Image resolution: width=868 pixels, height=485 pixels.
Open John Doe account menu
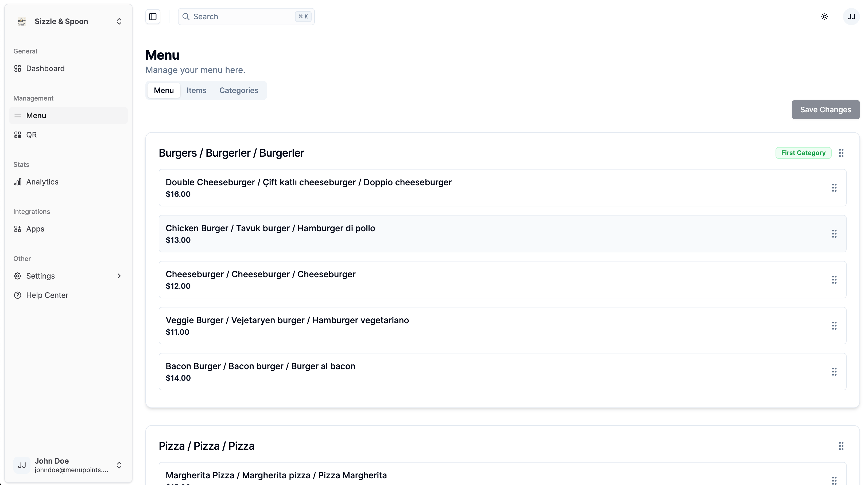point(119,465)
